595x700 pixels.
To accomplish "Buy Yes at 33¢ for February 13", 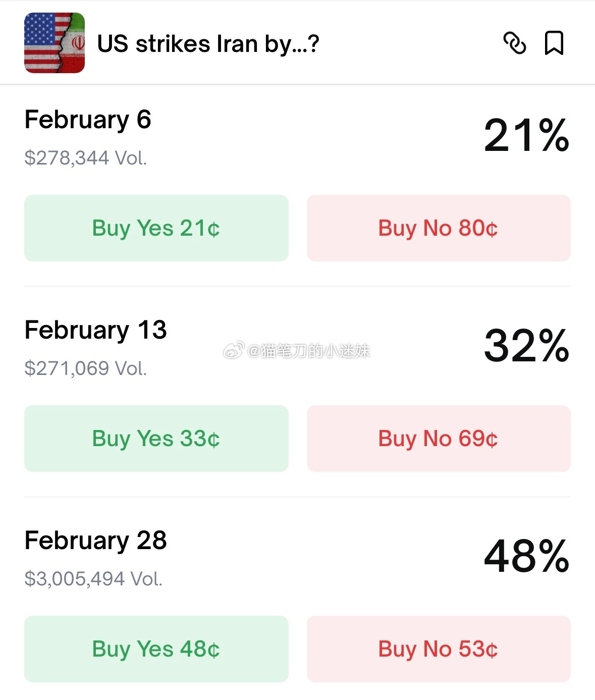I will click(x=156, y=439).
